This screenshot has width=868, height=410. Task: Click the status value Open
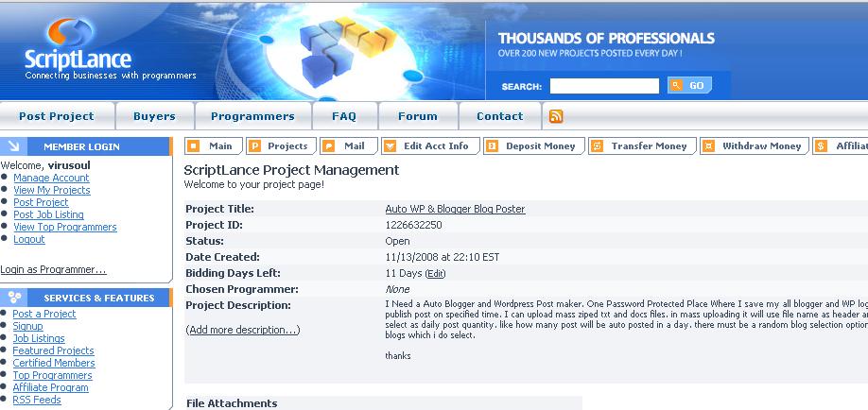point(397,241)
